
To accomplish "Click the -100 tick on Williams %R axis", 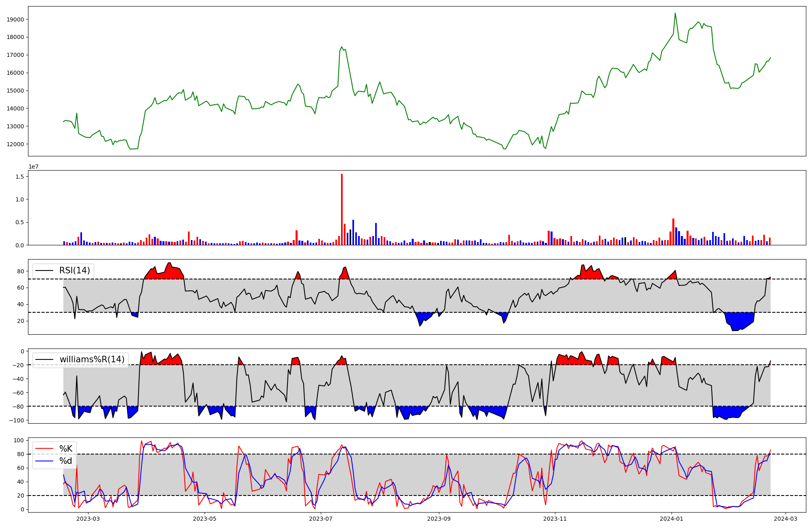I will pyautogui.click(x=17, y=420).
